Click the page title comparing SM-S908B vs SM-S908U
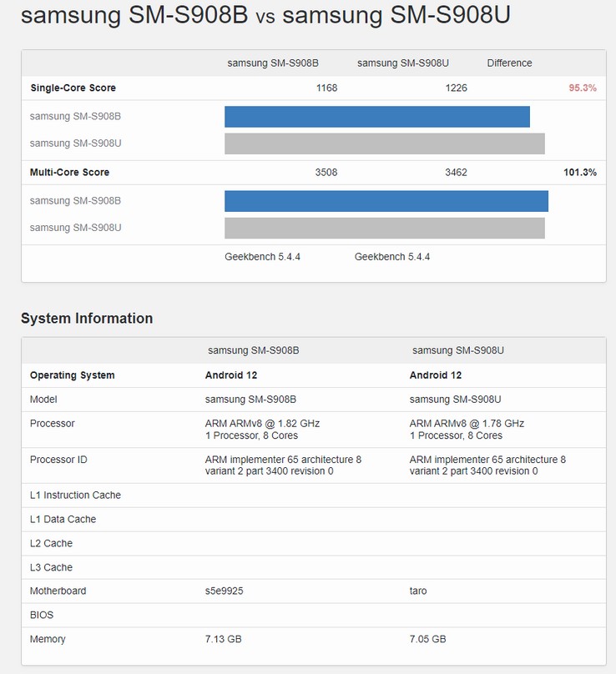616x674 pixels. coord(265,15)
